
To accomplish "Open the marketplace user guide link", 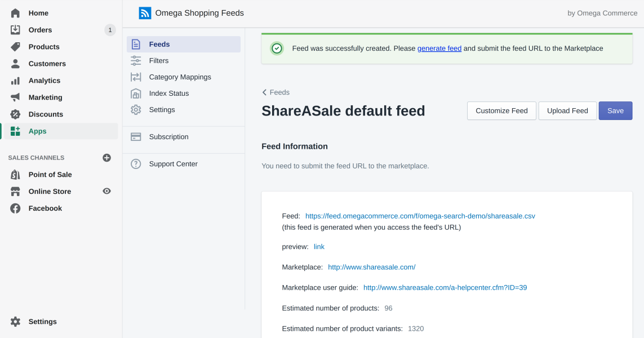I will 445,288.
